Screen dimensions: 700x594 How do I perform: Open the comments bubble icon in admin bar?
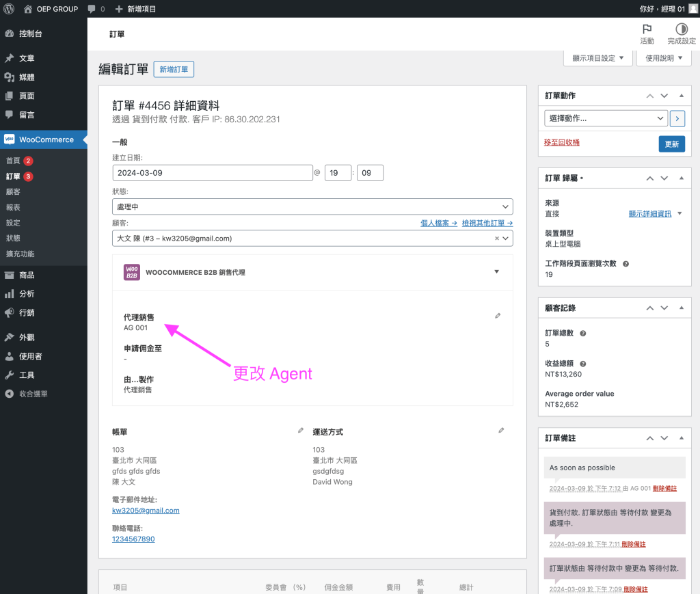[x=92, y=9]
